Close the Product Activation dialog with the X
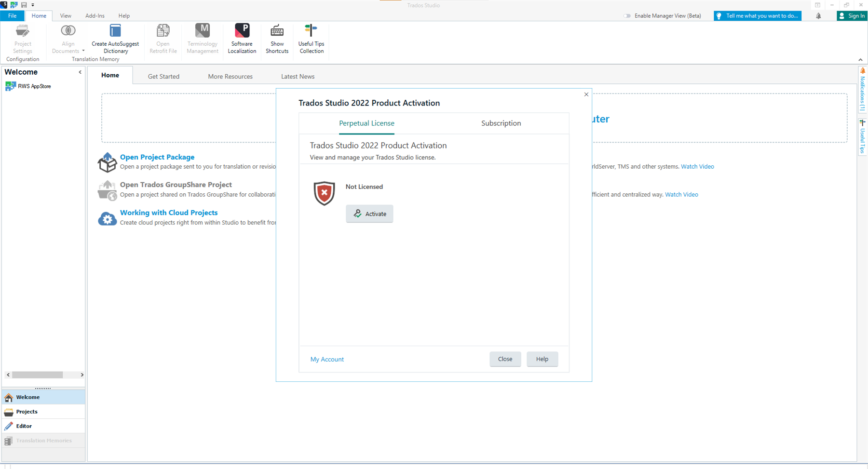This screenshot has width=868, height=469. click(x=586, y=94)
